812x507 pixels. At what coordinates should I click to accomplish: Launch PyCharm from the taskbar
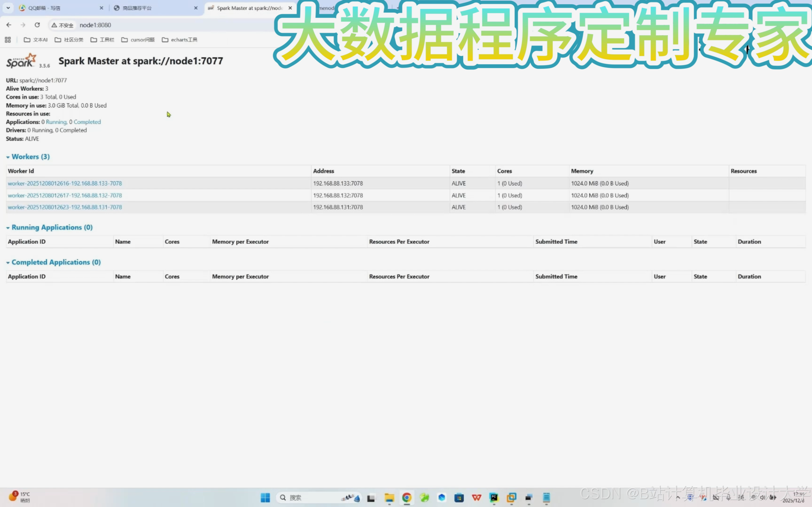click(x=494, y=497)
